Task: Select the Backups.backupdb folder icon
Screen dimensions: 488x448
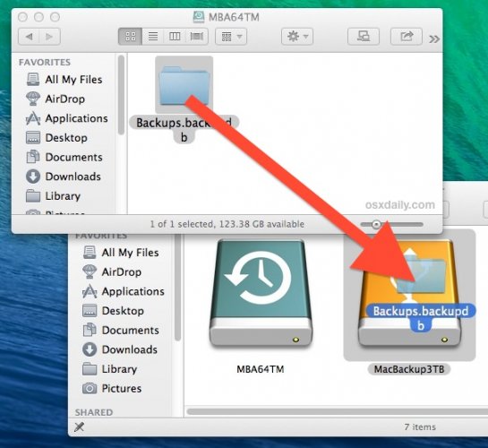Action: 184,85
